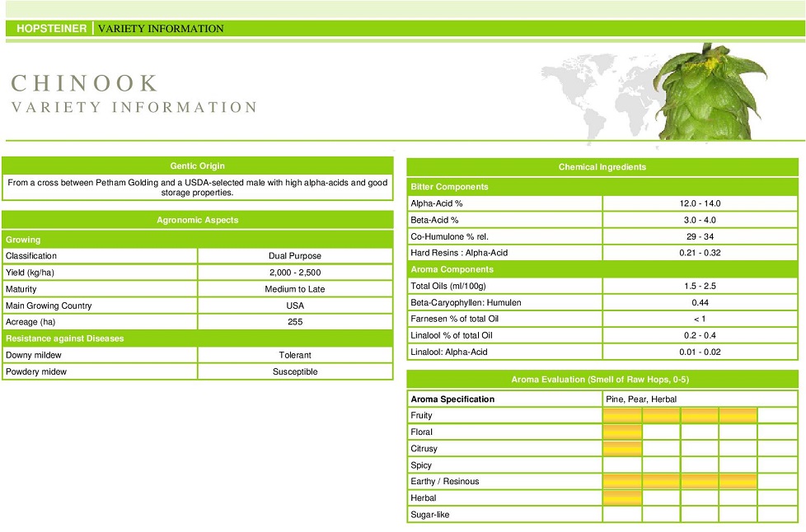Click the '255' acreage value

point(295,322)
